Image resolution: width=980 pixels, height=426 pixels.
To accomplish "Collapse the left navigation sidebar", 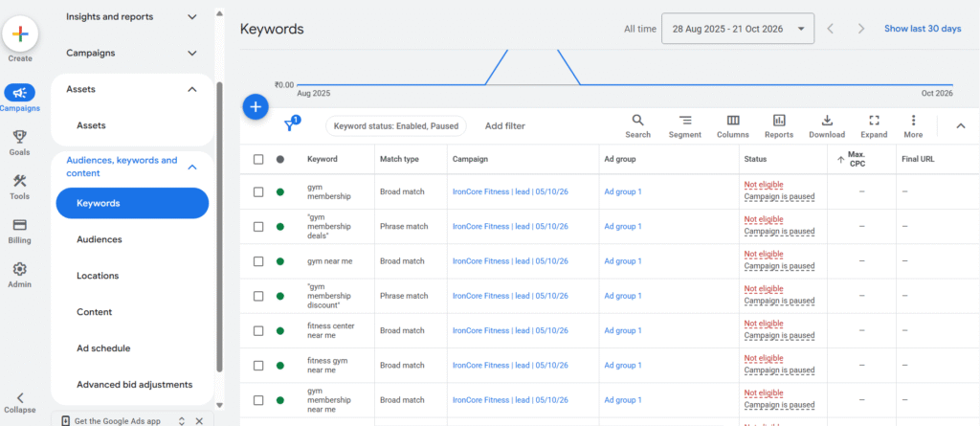I will [20, 402].
